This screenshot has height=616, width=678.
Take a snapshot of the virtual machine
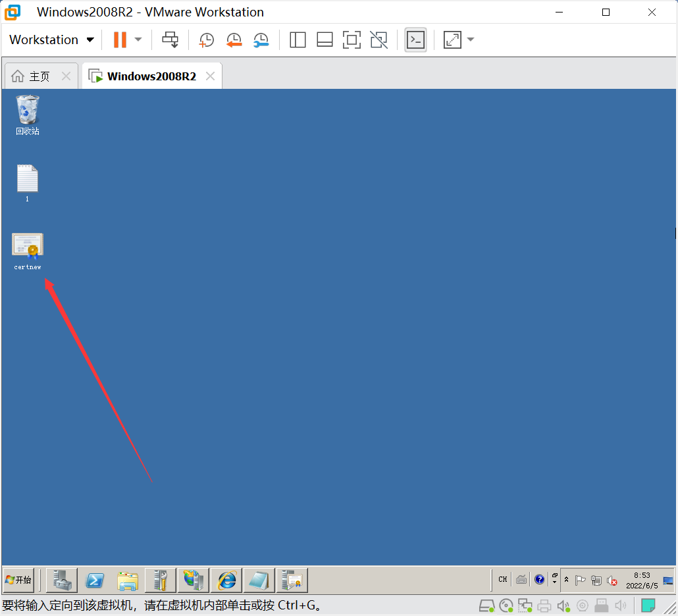206,39
